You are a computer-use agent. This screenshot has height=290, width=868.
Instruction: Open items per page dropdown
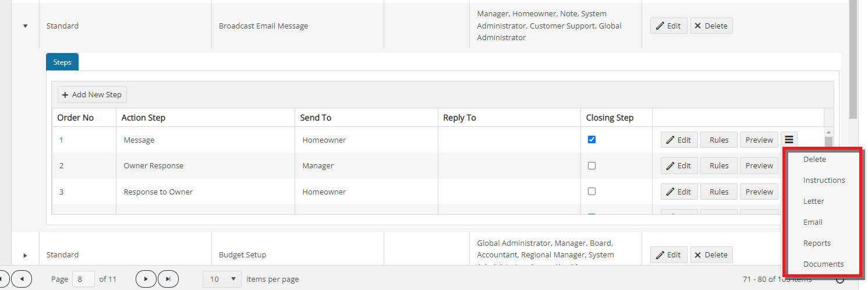pyautogui.click(x=222, y=279)
